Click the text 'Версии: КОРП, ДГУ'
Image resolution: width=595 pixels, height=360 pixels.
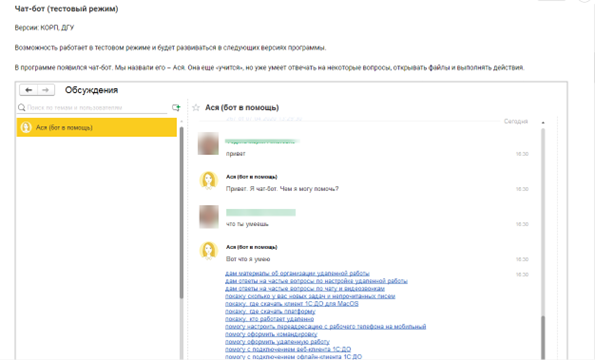click(44, 28)
